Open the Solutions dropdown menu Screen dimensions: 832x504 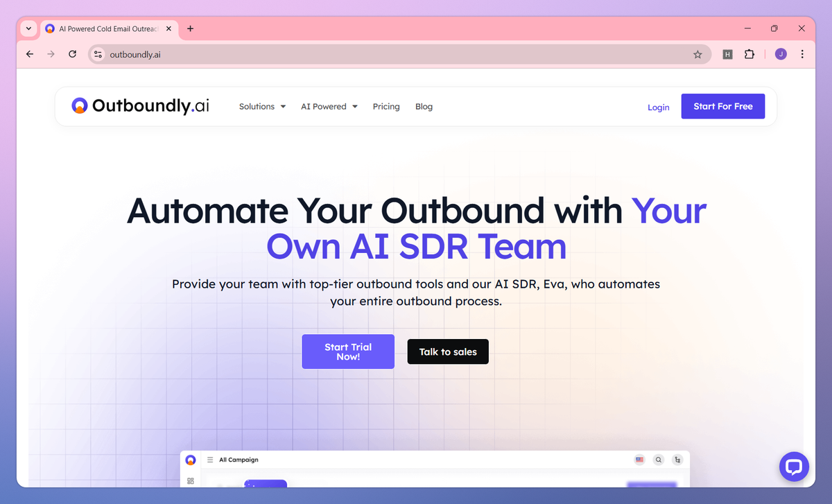(x=262, y=107)
